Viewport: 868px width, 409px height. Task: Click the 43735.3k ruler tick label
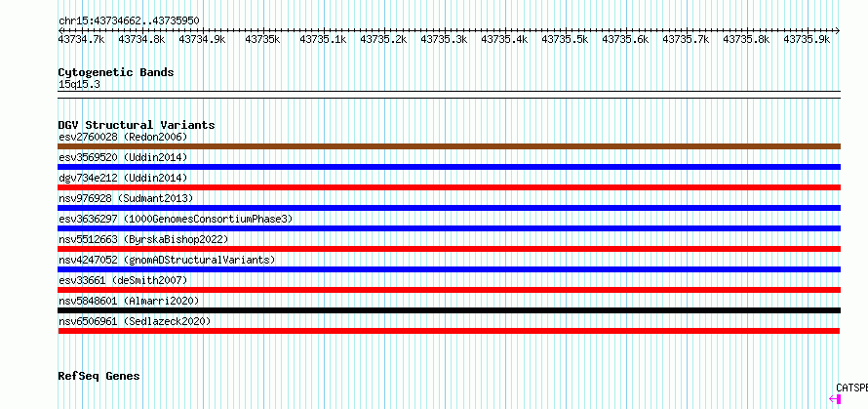pyautogui.click(x=444, y=39)
